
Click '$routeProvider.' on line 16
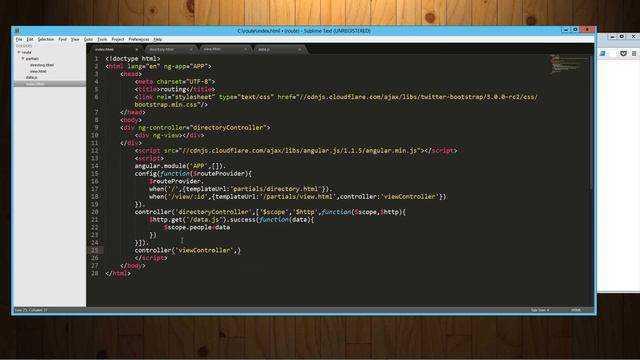(x=176, y=181)
